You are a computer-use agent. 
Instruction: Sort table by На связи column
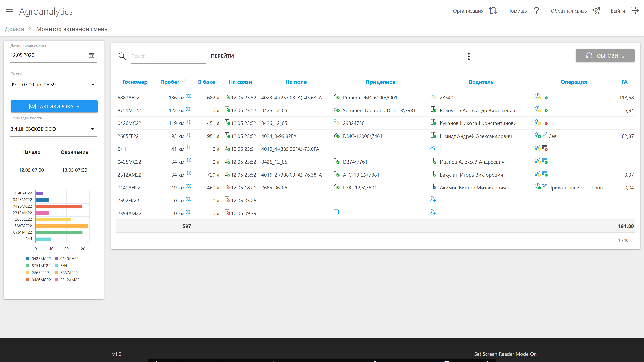[x=240, y=82]
